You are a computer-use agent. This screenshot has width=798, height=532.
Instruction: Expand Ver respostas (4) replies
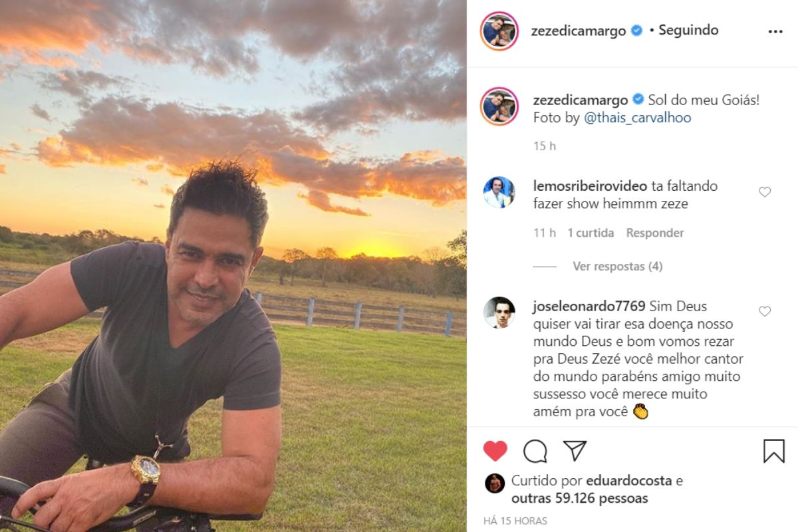[x=617, y=267]
